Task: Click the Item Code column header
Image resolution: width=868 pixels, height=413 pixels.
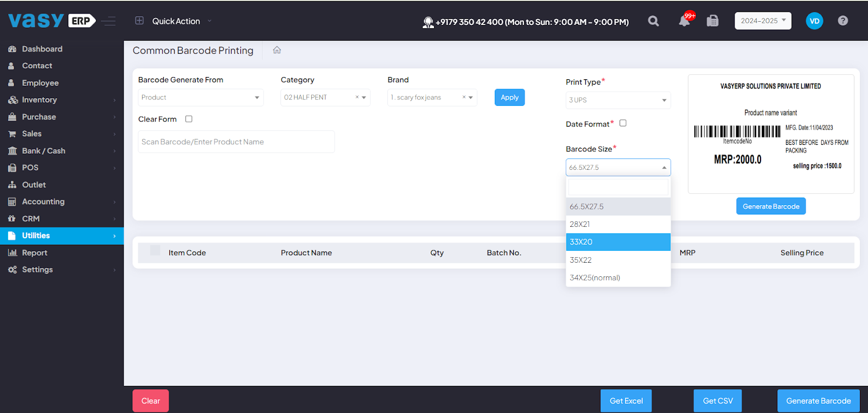Action: coord(187,253)
